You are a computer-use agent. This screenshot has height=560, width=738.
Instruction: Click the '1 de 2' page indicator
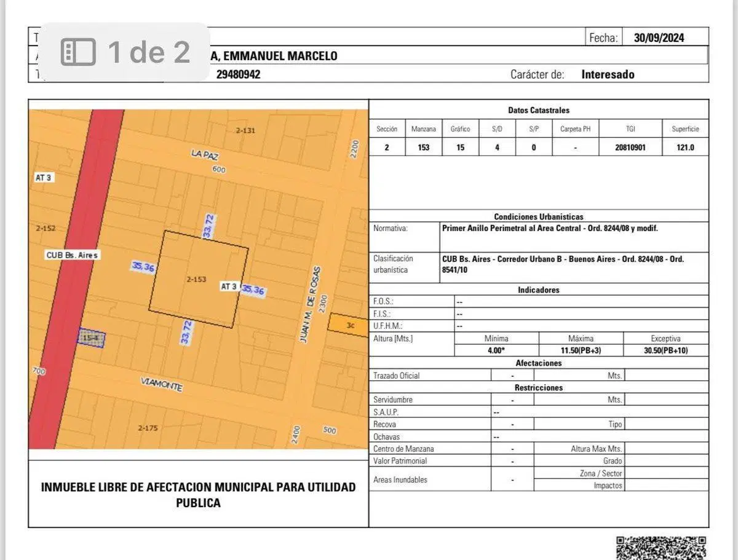[x=149, y=52]
